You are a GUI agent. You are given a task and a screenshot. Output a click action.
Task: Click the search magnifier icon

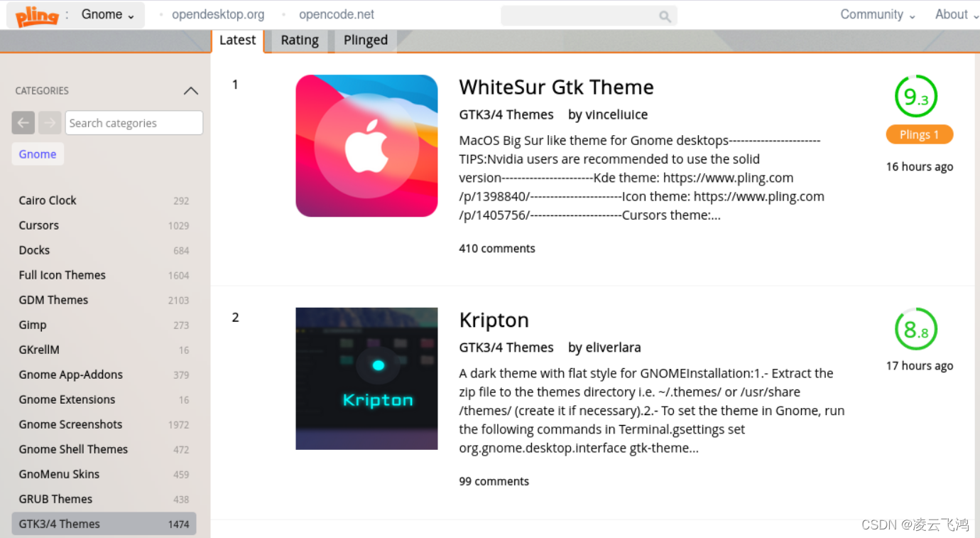[665, 16]
